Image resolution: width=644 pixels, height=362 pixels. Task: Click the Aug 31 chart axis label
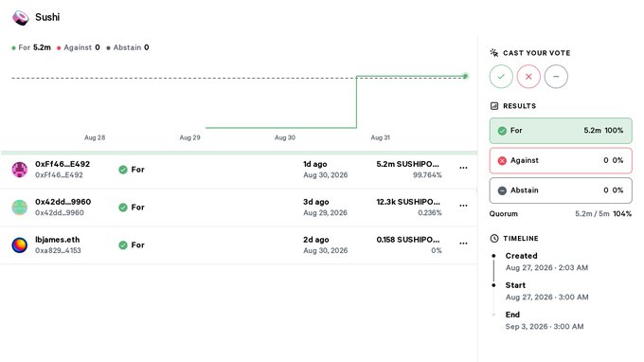click(x=381, y=137)
